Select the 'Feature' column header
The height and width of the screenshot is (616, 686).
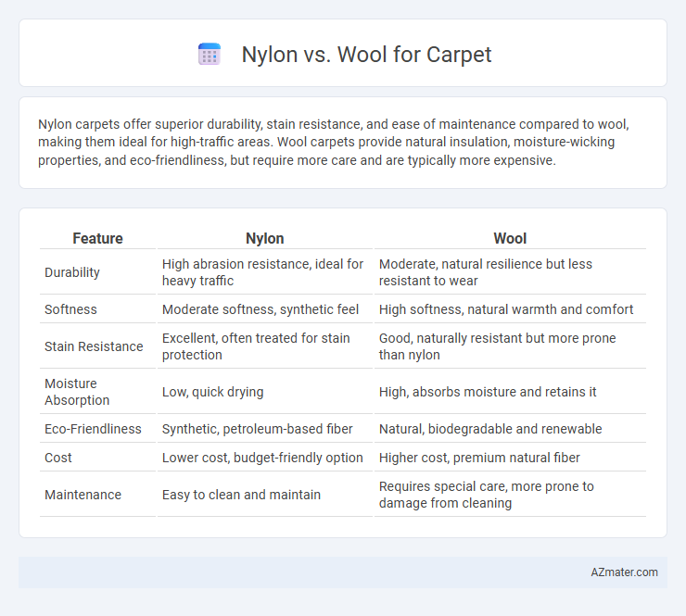click(x=97, y=238)
